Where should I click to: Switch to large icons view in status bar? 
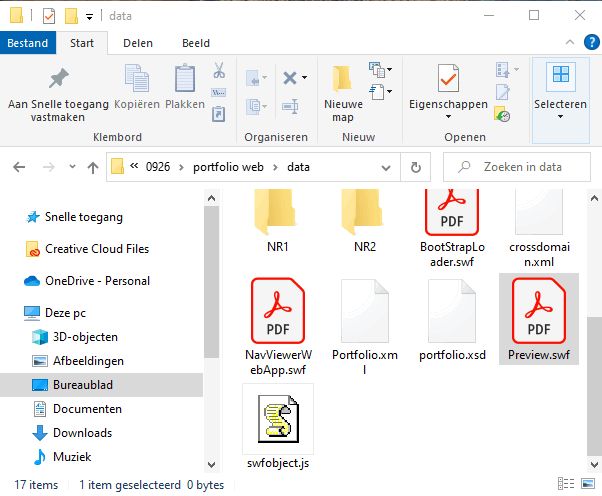click(x=588, y=484)
